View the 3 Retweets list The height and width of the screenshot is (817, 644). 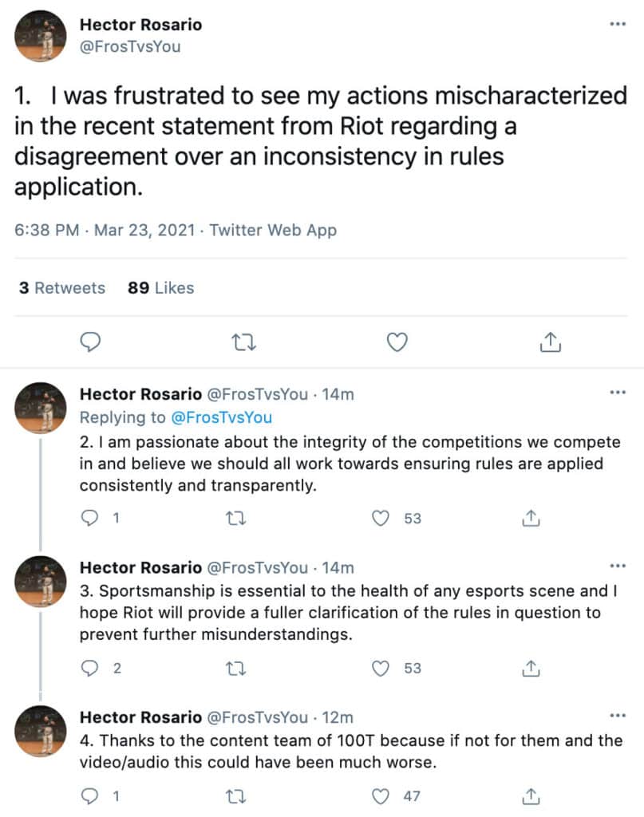tap(62, 288)
